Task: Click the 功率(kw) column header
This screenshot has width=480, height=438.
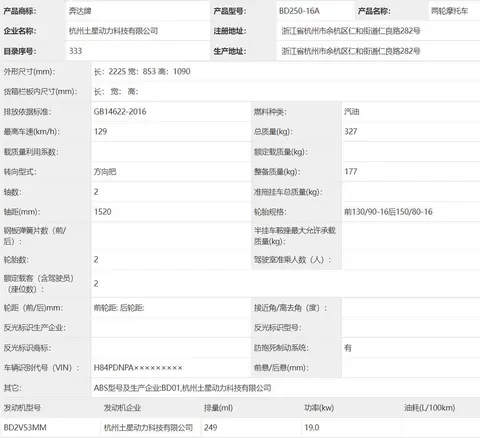Action: click(319, 408)
